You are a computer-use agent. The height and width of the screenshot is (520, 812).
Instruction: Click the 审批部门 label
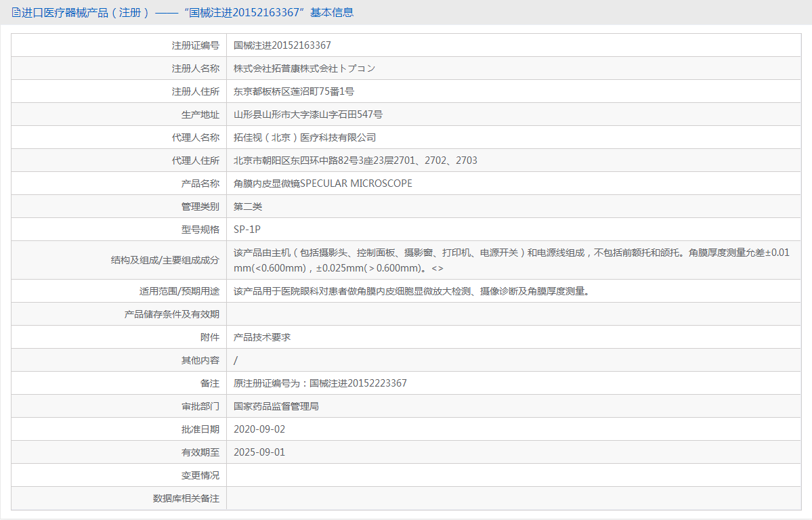coord(200,406)
